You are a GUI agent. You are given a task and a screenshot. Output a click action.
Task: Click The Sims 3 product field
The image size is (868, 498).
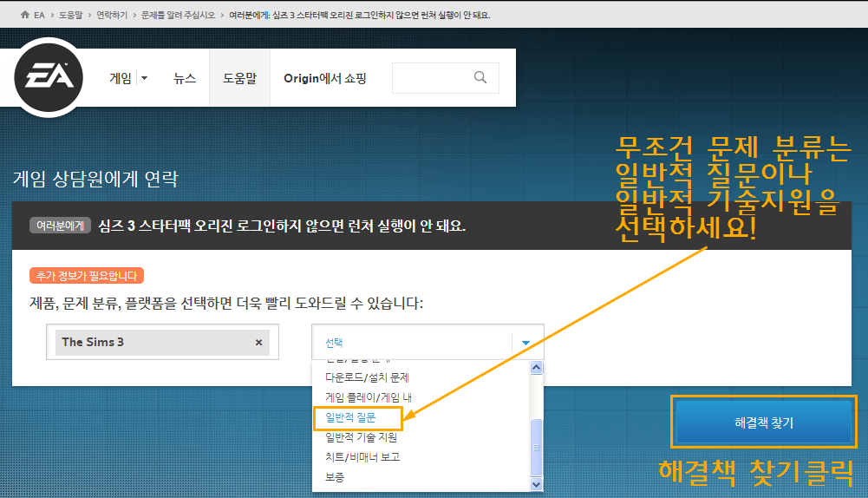click(x=162, y=343)
